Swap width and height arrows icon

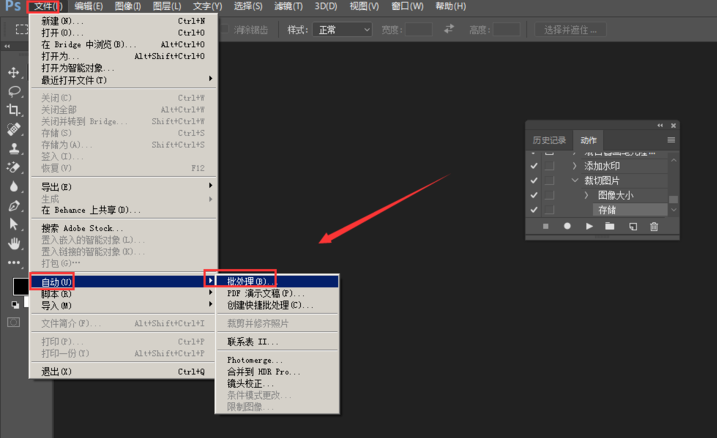tap(449, 29)
